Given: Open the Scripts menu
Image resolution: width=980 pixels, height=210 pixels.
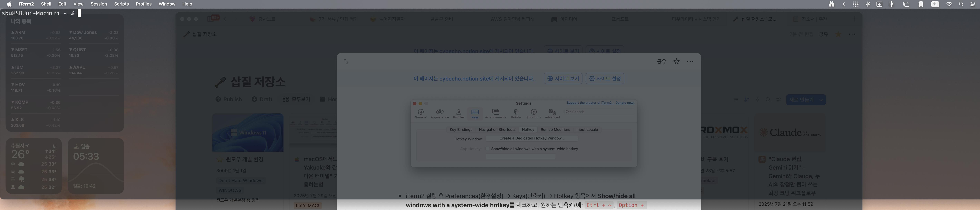Looking at the screenshot, I should [121, 4].
